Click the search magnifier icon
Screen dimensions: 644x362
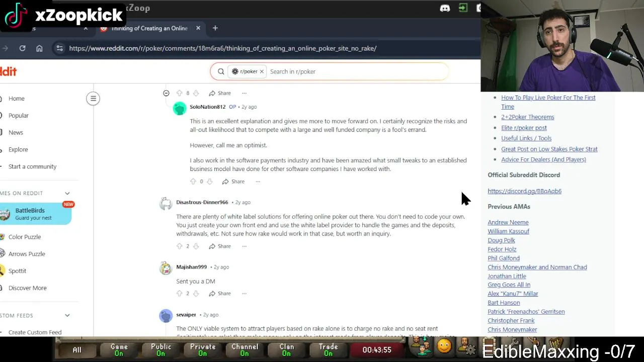tap(221, 71)
